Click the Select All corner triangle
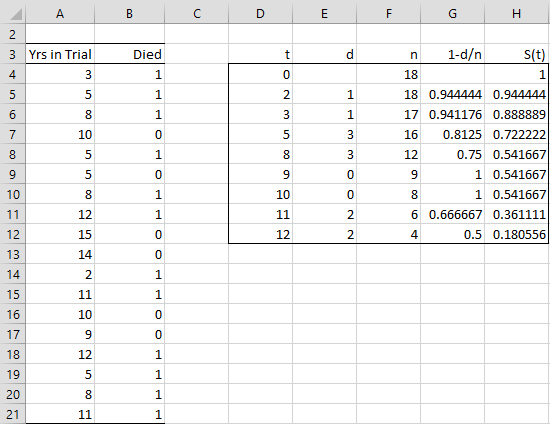Viewport: 550px width, 424px height. [13, 13]
